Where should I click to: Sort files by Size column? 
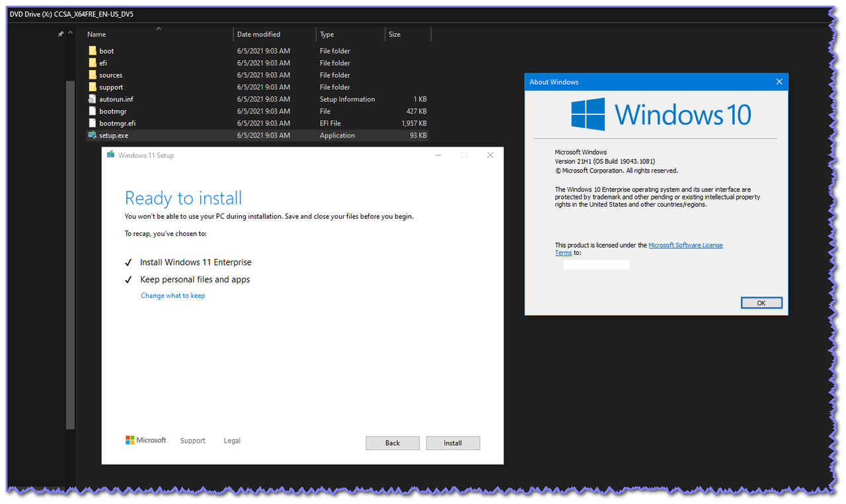[x=395, y=34]
